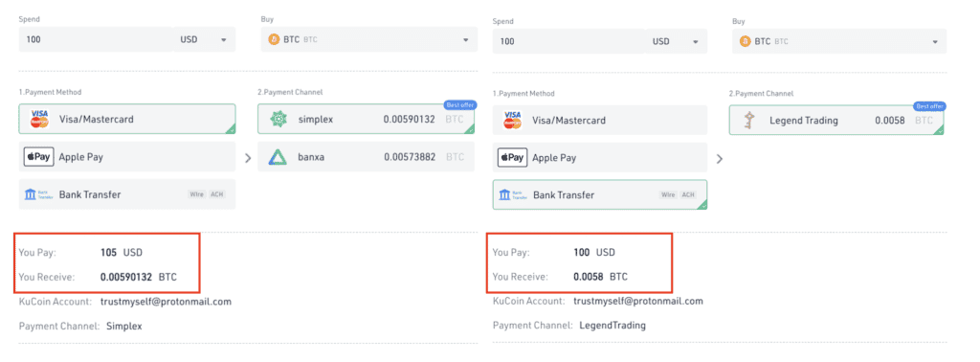Click the ACH tag in right Bank Transfer row
This screenshot has height=362, width=980.
point(688,195)
